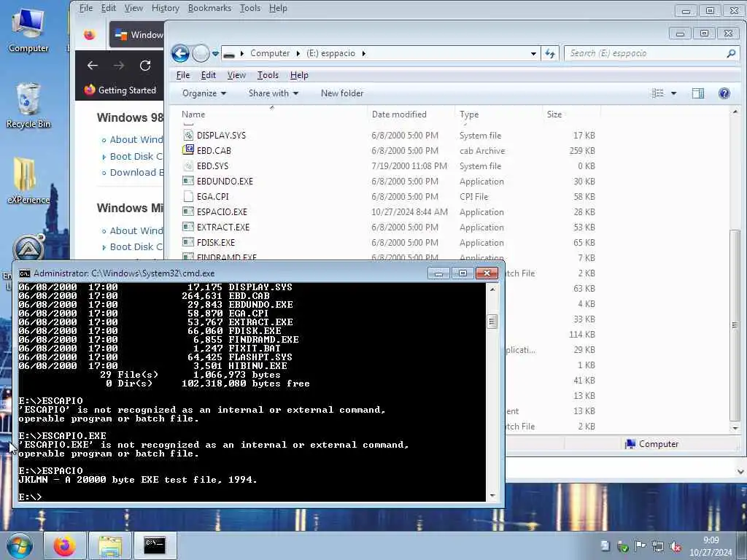The image size is (747, 560).
Task: Open Explorer Help question mark icon
Action: point(724,93)
